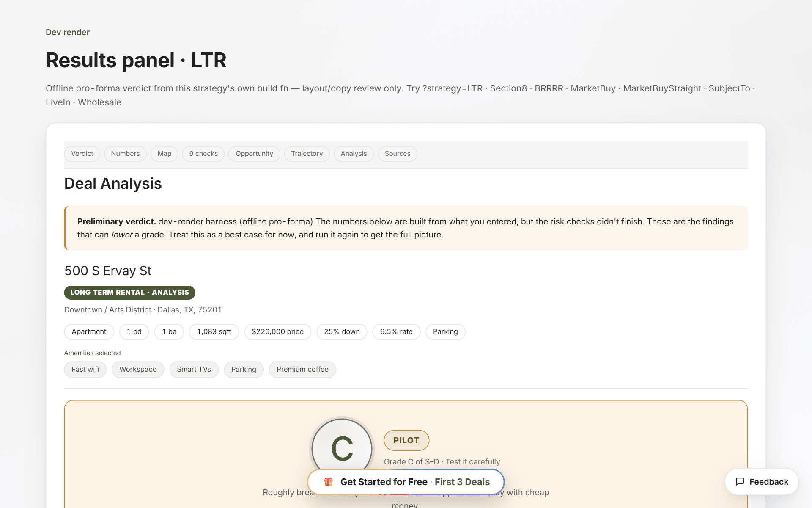Open the Numbers tab

[x=125, y=154]
